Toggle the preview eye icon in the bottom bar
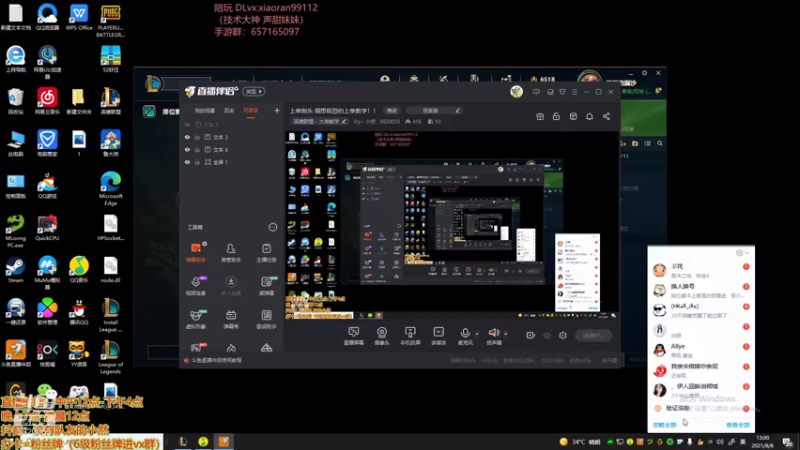Image resolution: width=800 pixels, height=450 pixels. pyautogui.click(x=547, y=335)
